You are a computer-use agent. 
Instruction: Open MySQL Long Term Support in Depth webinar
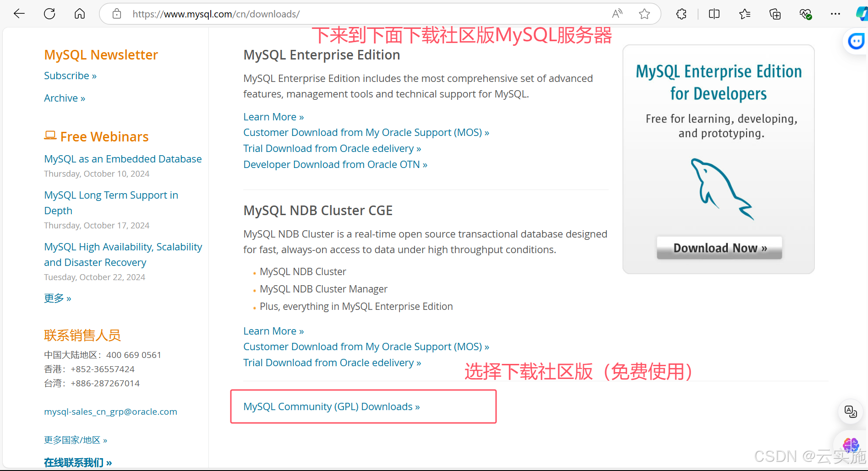tap(111, 203)
